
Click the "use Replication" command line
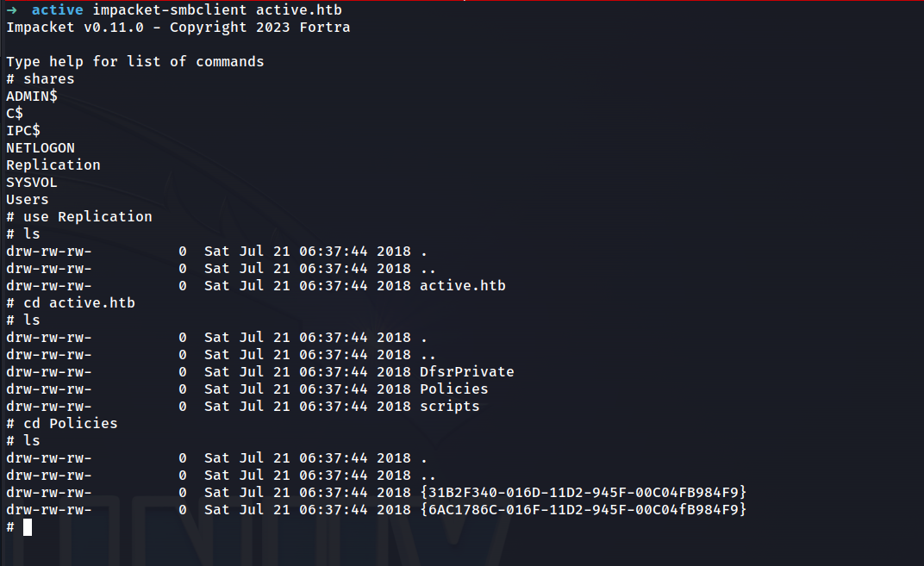pyautogui.click(x=87, y=217)
